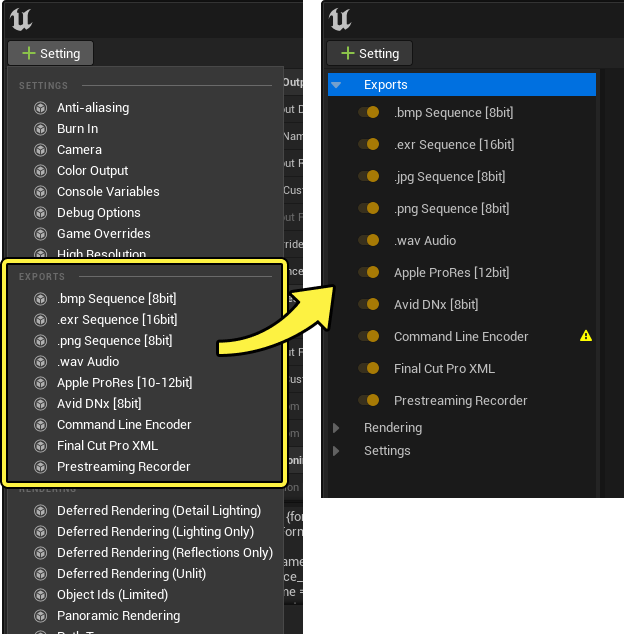Disable the .wav Audio export switch
The image size is (624, 634).
(x=368, y=240)
